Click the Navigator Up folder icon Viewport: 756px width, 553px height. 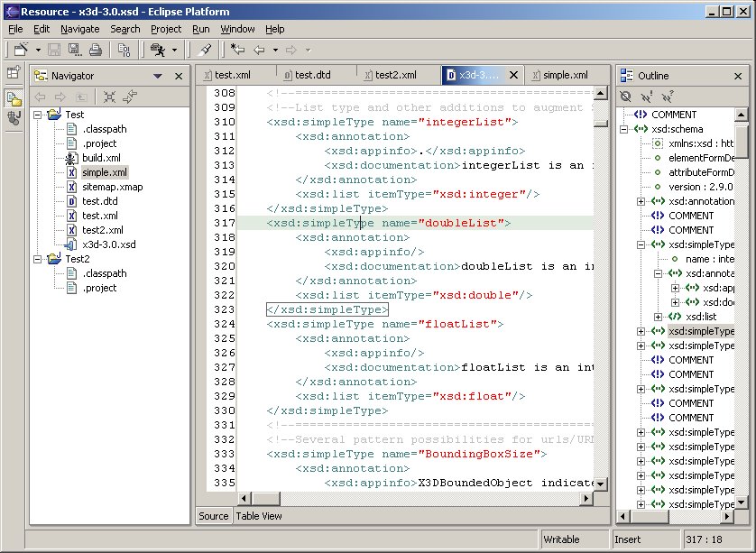pos(81,97)
